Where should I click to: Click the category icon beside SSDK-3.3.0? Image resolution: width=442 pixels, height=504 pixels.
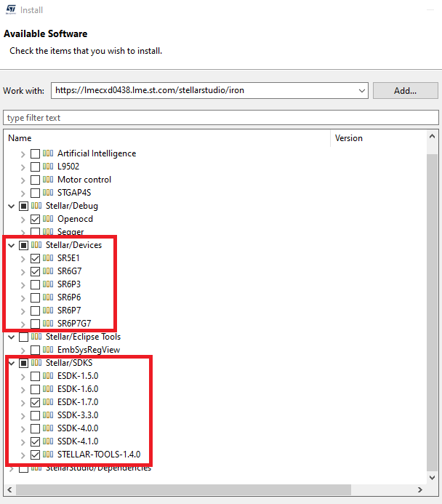[x=48, y=415]
